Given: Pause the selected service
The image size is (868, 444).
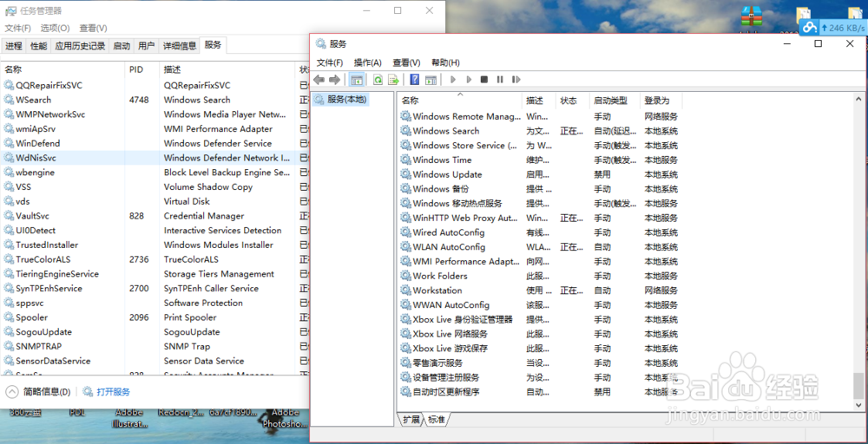Looking at the screenshot, I should pyautogui.click(x=500, y=80).
